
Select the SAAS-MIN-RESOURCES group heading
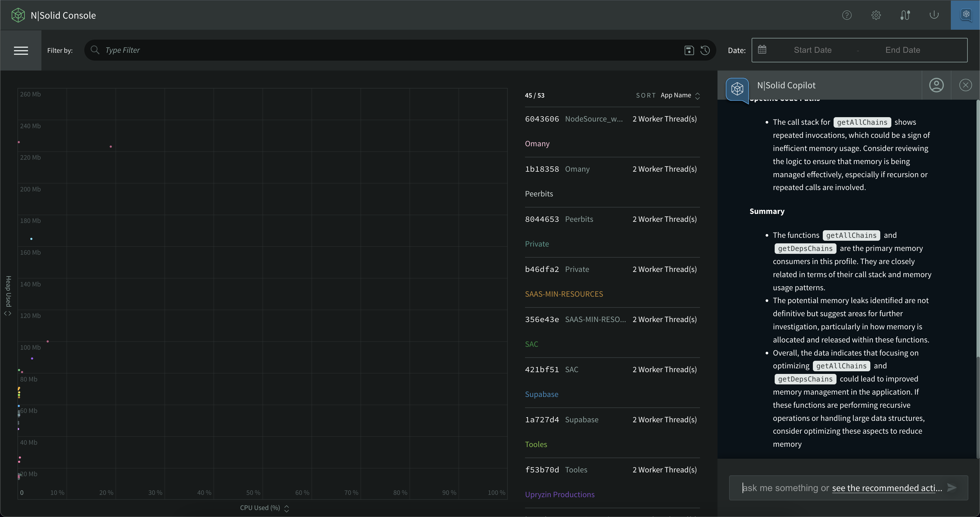click(564, 294)
